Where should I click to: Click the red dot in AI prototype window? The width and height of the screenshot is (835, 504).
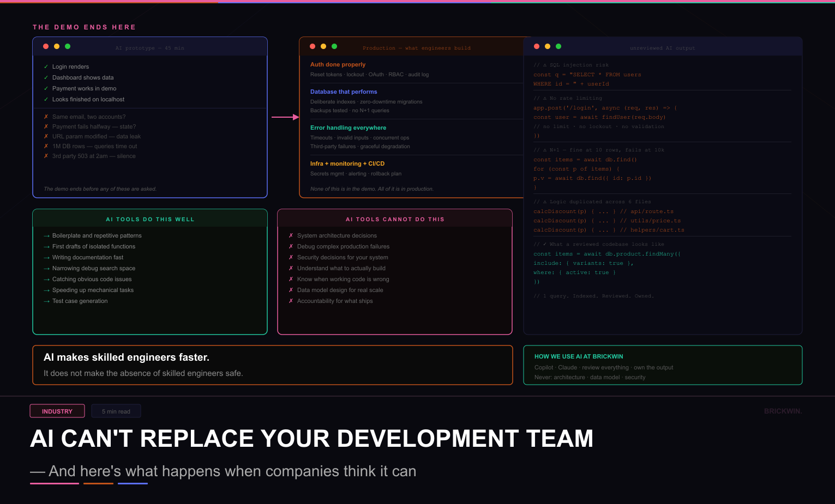46,47
